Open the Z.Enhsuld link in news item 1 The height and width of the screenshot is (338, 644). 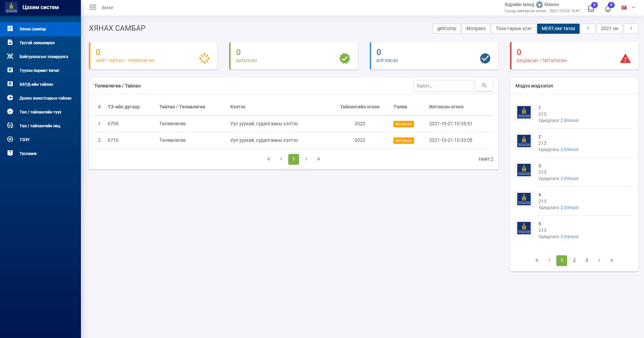569,121
